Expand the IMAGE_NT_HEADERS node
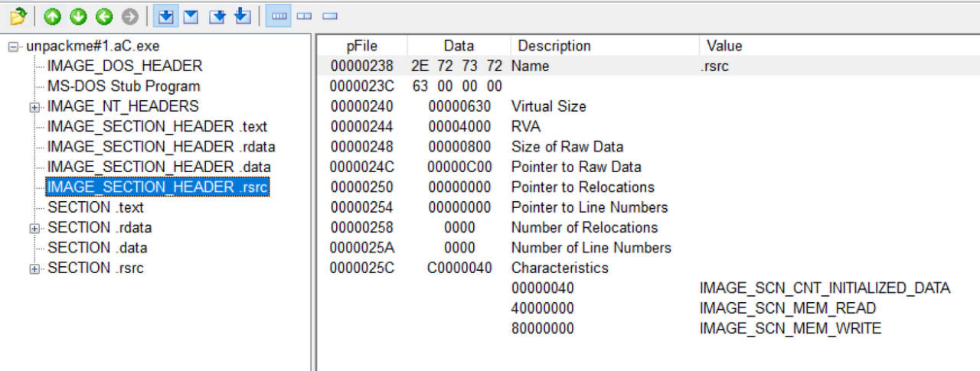The image size is (980, 371). point(34,107)
